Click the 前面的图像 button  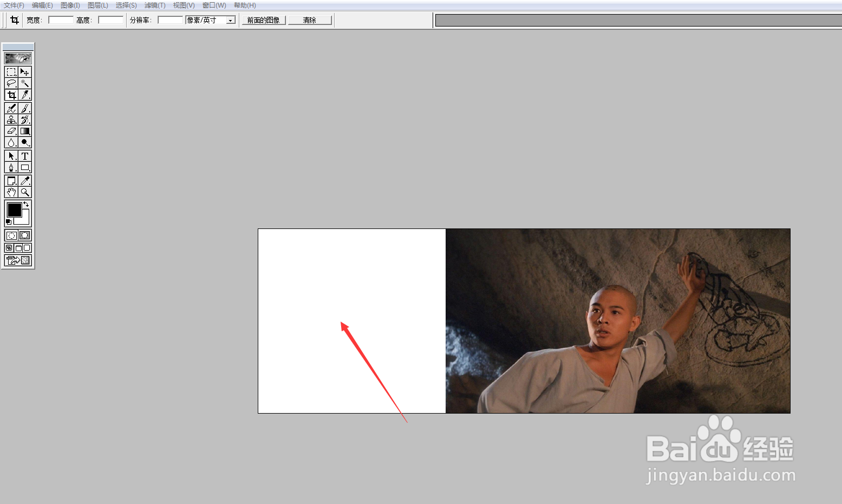[264, 20]
